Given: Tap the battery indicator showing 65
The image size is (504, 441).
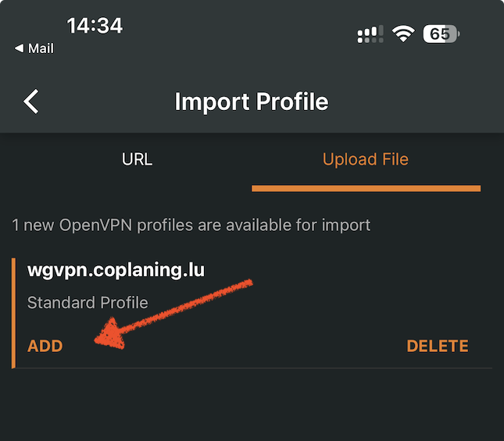Looking at the screenshot, I should (441, 34).
